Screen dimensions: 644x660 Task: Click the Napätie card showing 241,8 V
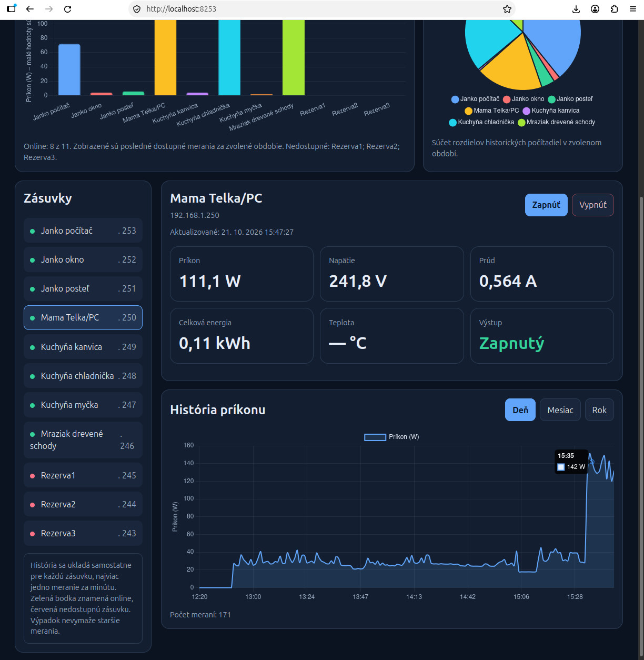392,274
